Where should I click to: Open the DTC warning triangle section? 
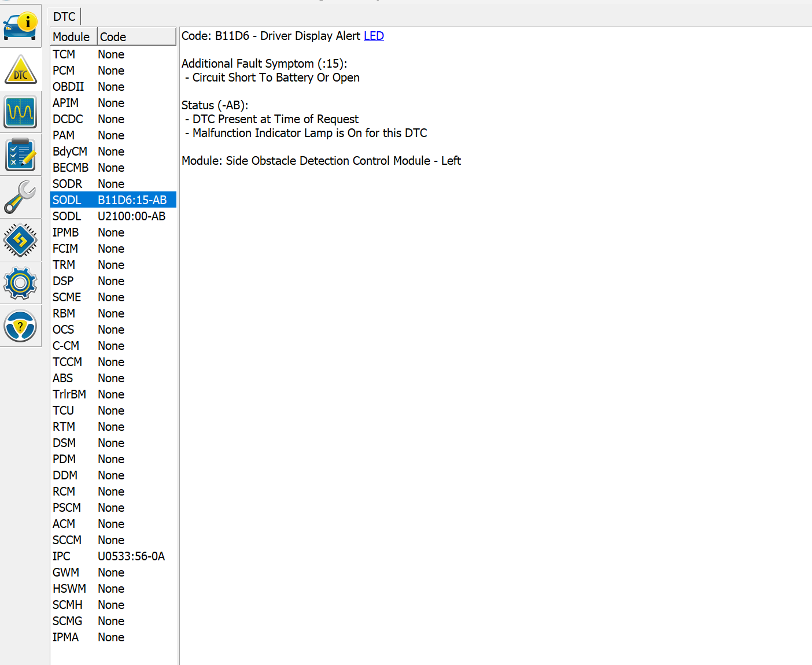(x=20, y=69)
